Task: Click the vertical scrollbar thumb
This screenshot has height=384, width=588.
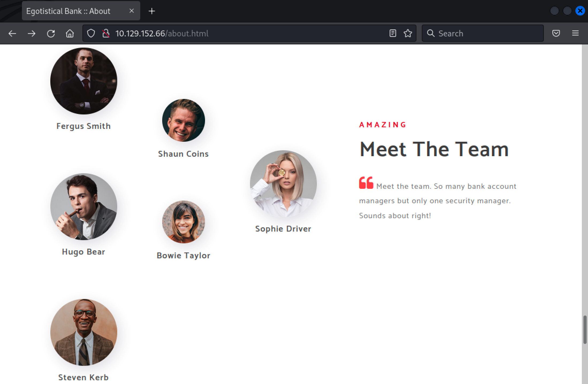Action: point(585,330)
